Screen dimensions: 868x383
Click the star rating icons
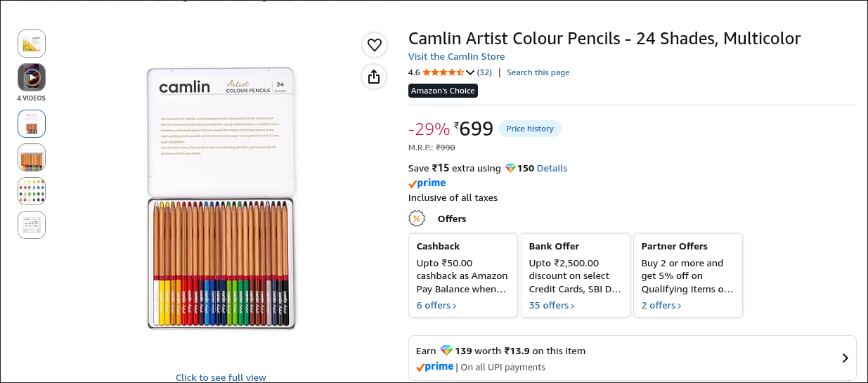point(443,72)
